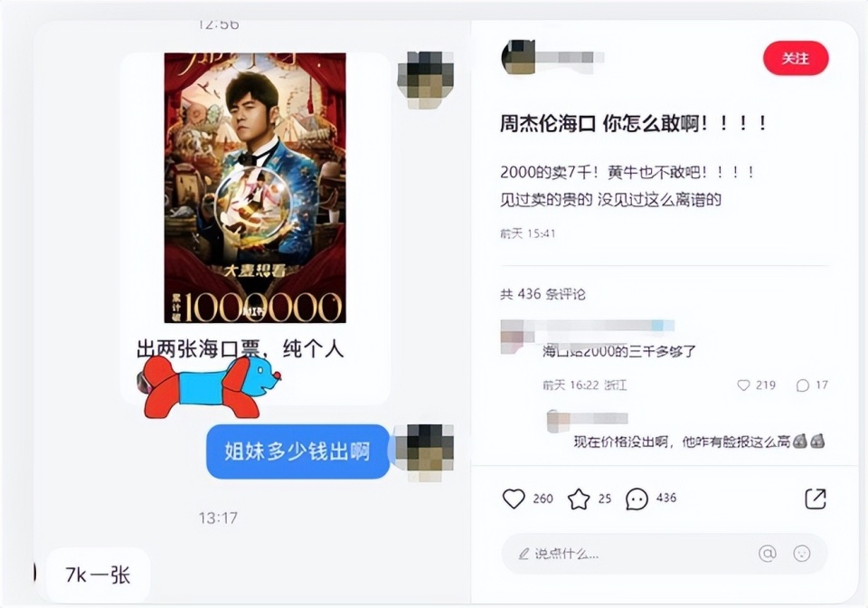This screenshot has height=608, width=868.
Task: Click the red 关注 follow button
Action: [x=796, y=58]
